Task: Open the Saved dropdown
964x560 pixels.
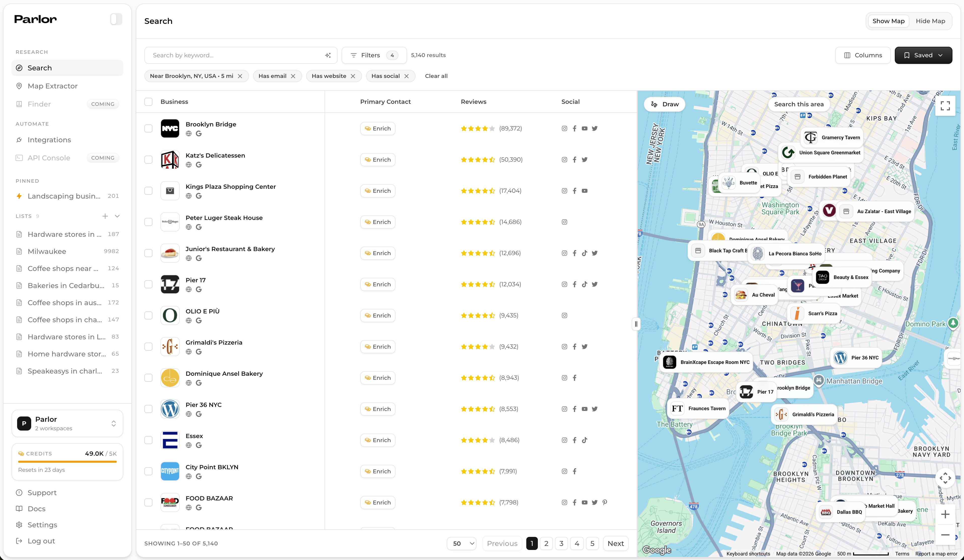Action: point(923,55)
